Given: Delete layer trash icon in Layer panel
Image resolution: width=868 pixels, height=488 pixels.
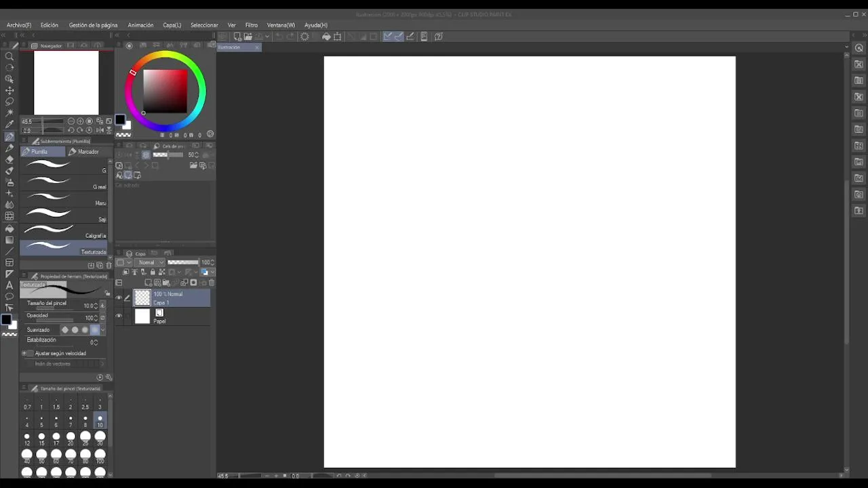Looking at the screenshot, I should 212,283.
